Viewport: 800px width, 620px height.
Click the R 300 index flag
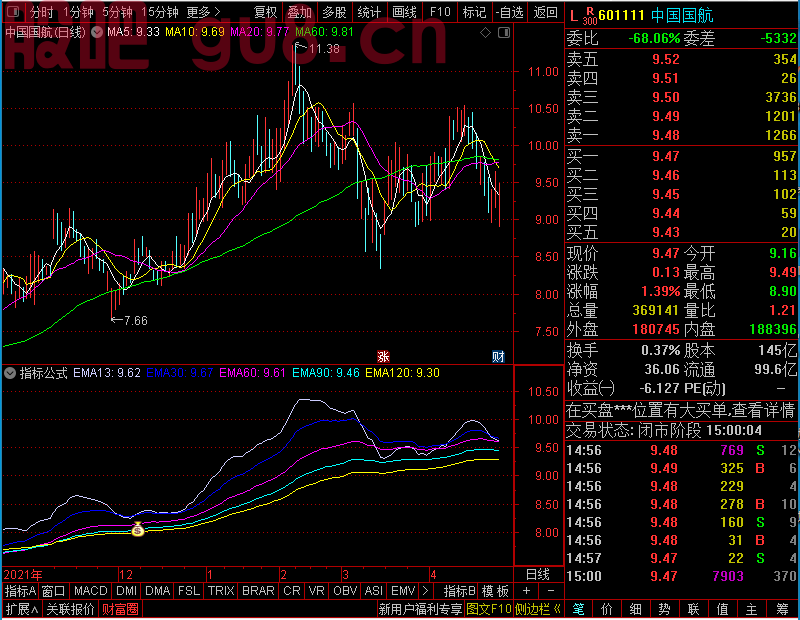pos(590,16)
